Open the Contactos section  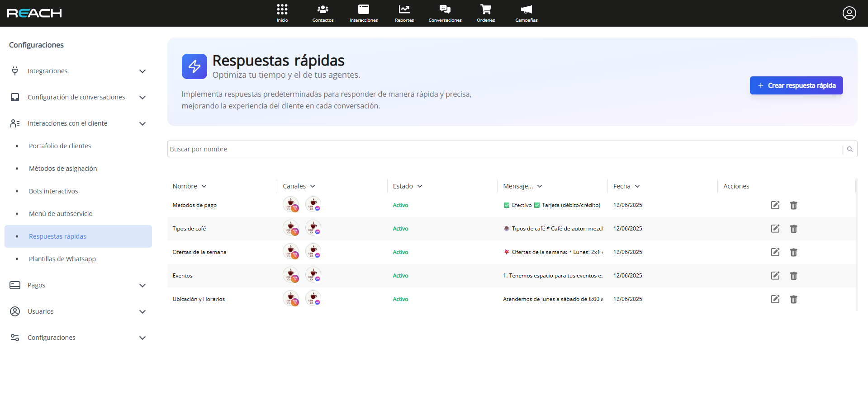pos(323,13)
